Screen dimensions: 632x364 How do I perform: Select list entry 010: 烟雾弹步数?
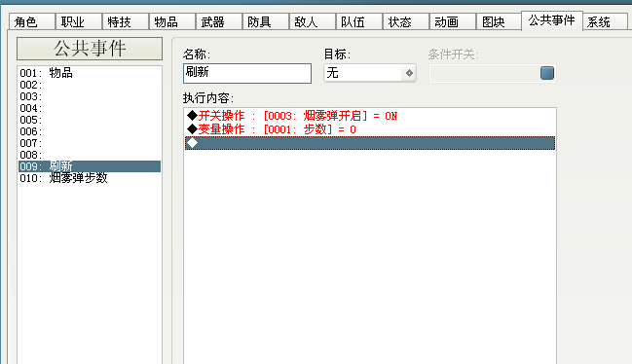90,178
